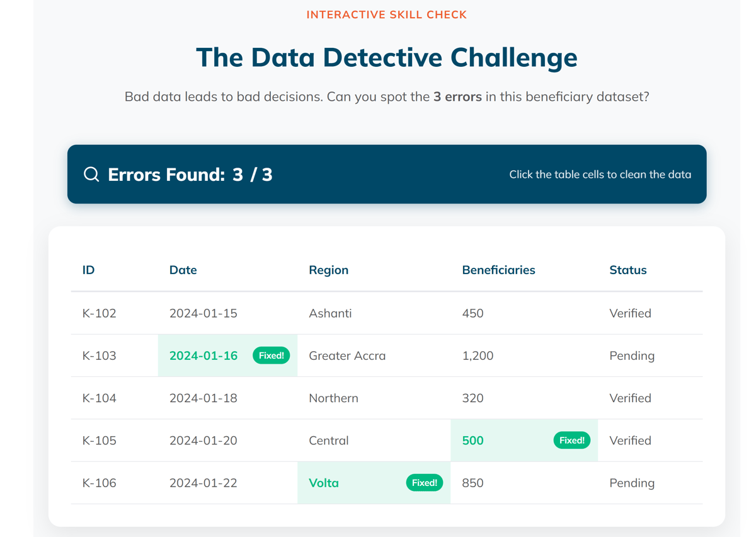756x537 pixels.
Task: Click the Date column header
Action: 183,270
